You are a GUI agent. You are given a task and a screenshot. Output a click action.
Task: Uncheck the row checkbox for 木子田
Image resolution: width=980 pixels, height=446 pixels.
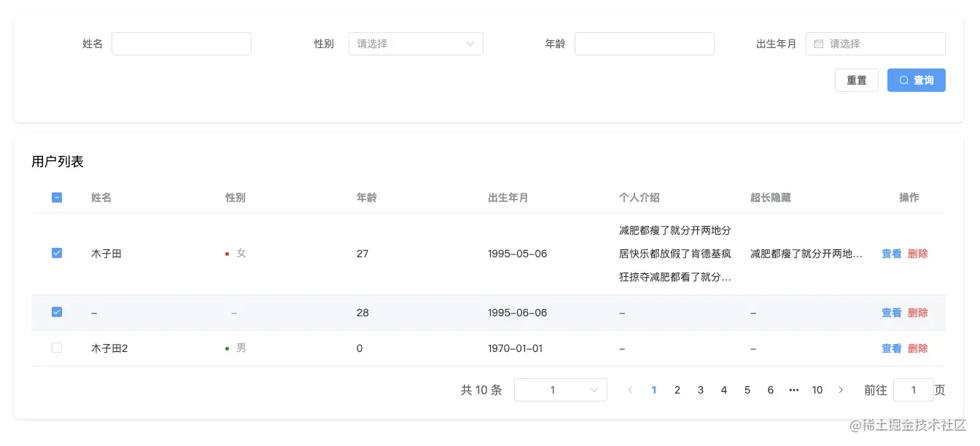click(x=57, y=253)
